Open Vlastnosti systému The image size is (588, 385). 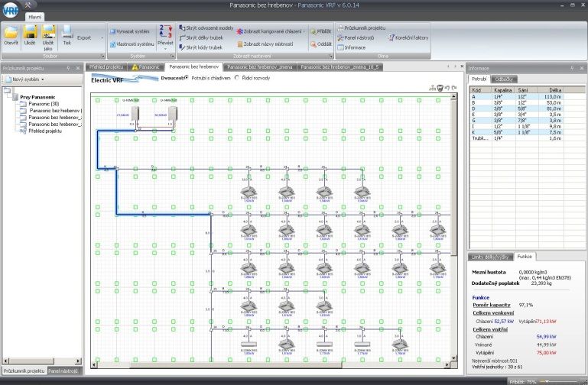click(x=132, y=44)
